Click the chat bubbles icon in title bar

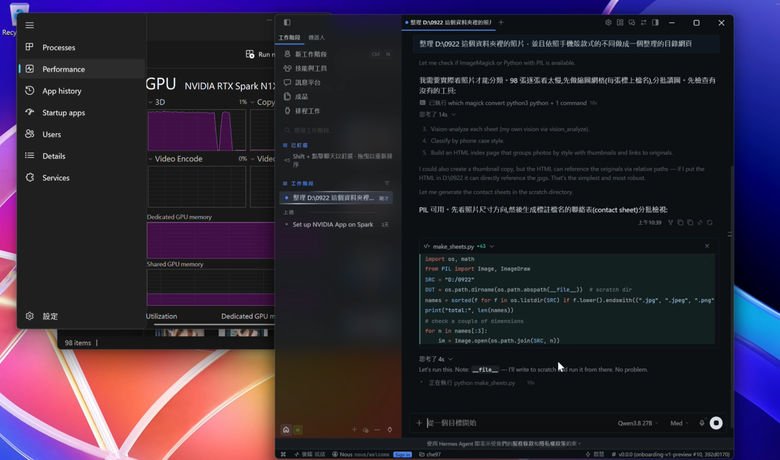[x=632, y=22]
